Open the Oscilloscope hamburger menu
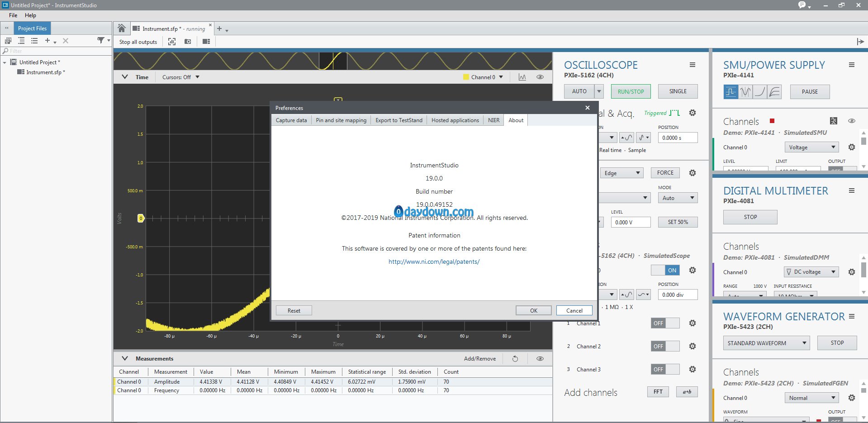868x423 pixels. pyautogui.click(x=692, y=65)
